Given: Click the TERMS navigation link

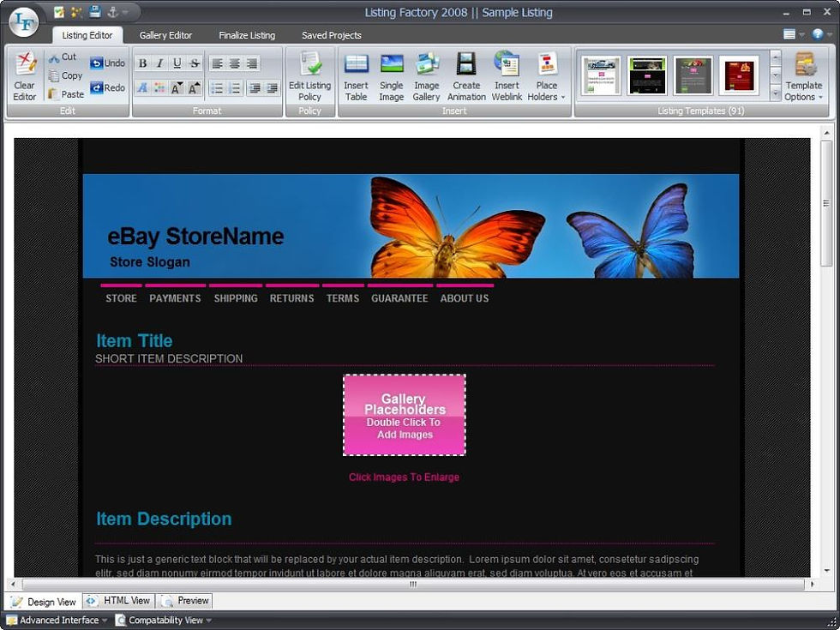Looking at the screenshot, I should [x=343, y=298].
